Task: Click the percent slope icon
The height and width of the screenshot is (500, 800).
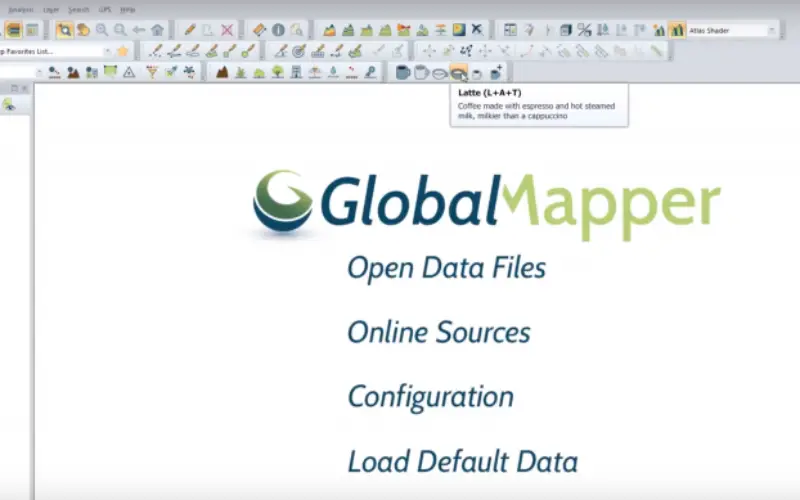Action: click(x=584, y=30)
